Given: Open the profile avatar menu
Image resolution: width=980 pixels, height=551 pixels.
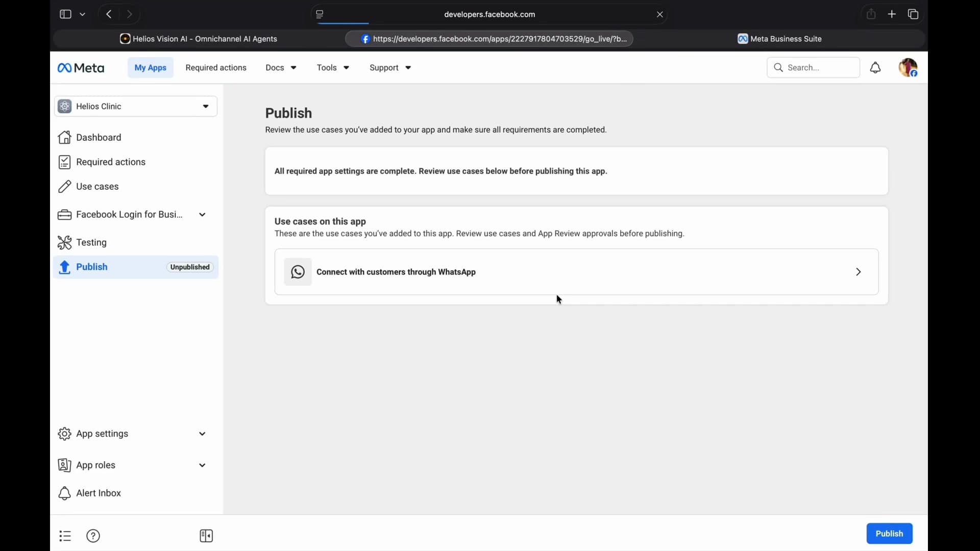Looking at the screenshot, I should [909, 68].
